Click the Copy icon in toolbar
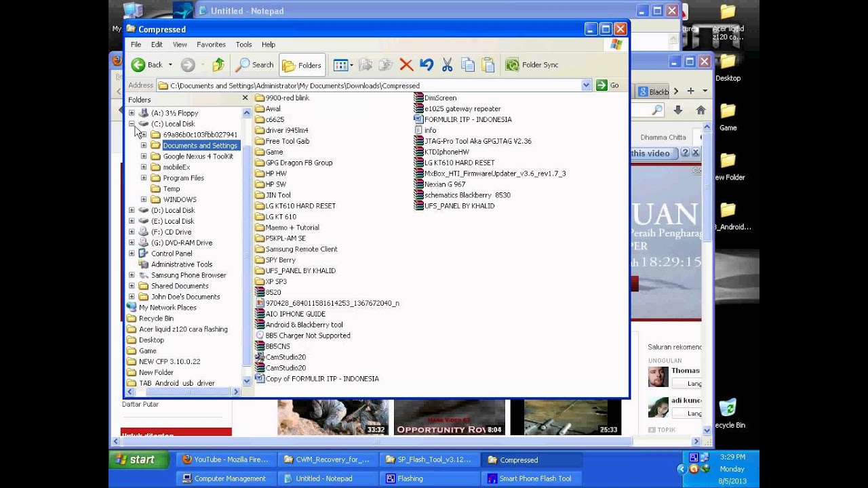 coord(467,65)
